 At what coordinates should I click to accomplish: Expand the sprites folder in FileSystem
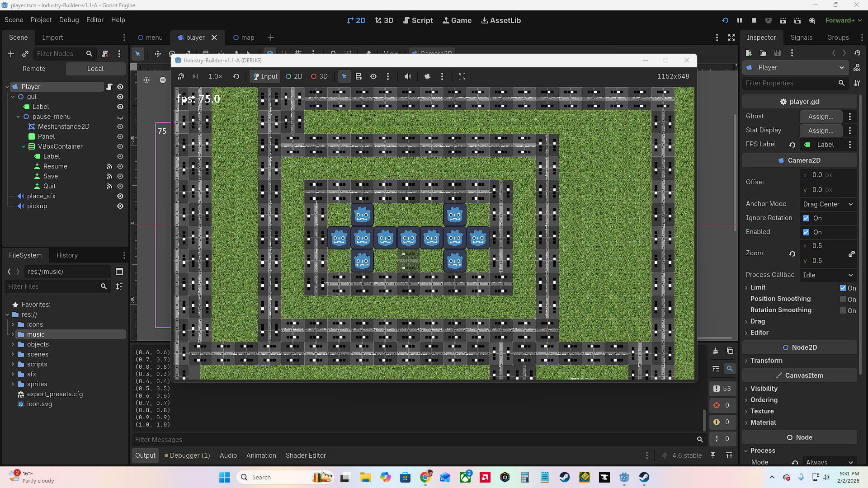coord(13,384)
